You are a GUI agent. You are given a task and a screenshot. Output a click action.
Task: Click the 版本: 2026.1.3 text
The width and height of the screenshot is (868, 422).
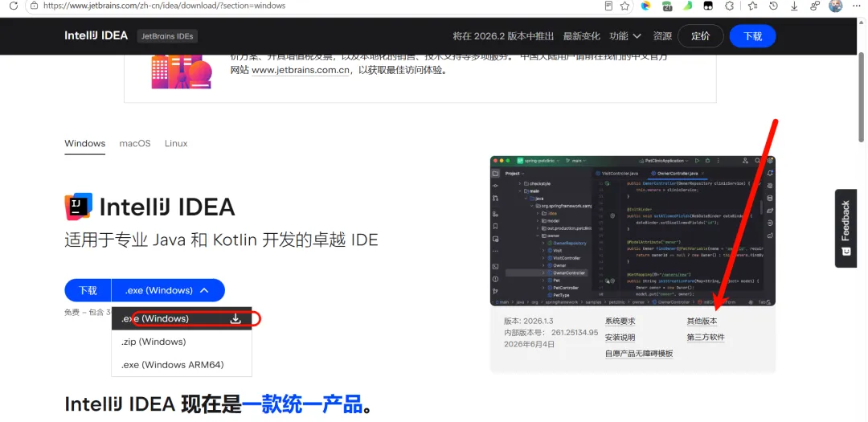(529, 322)
